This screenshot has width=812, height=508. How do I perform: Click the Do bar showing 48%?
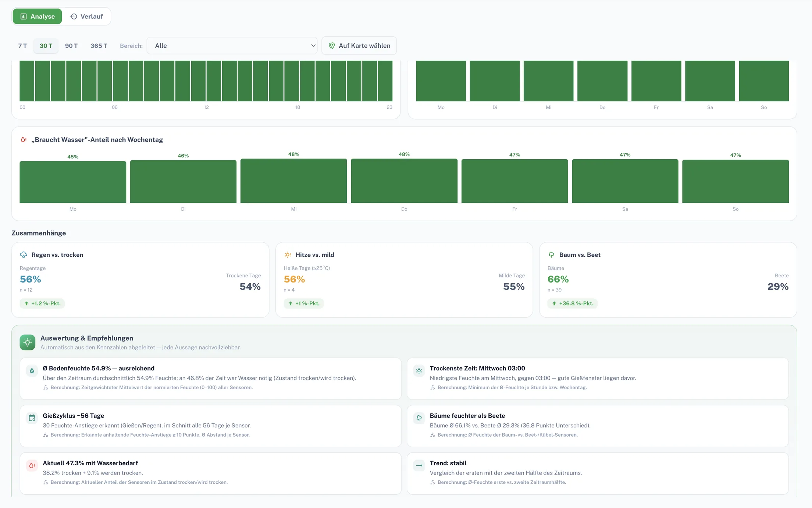tap(404, 181)
